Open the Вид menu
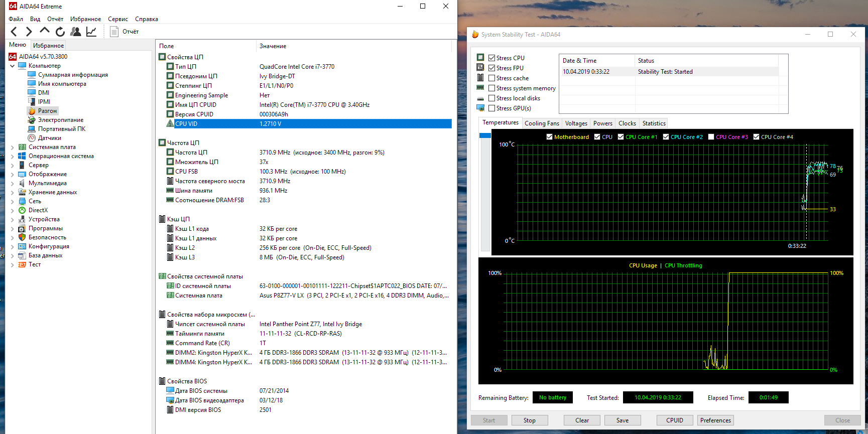 pos(35,19)
